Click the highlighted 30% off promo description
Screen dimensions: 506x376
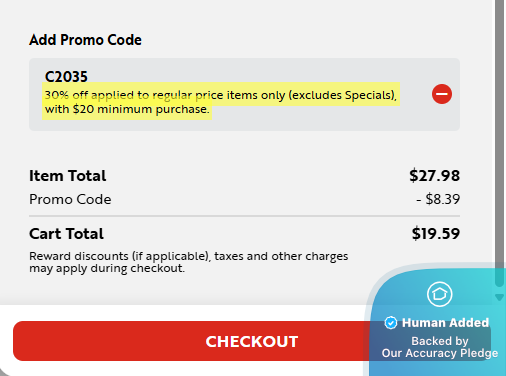pyautogui.click(x=221, y=101)
